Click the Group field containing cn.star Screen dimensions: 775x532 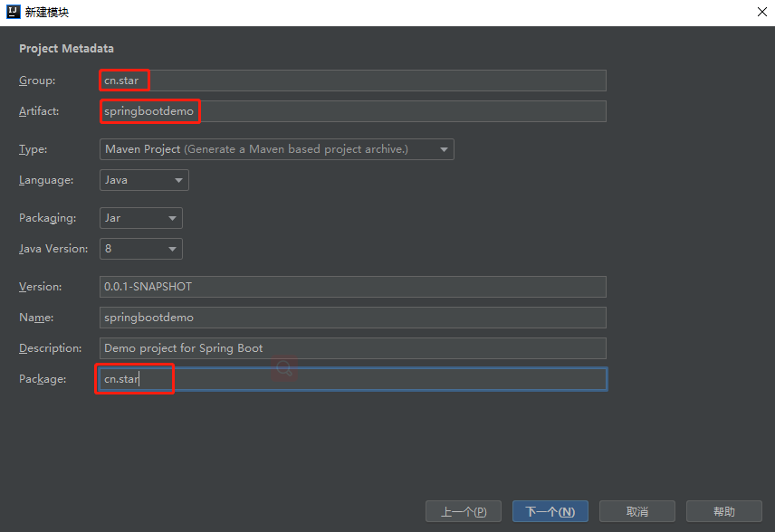272,80
